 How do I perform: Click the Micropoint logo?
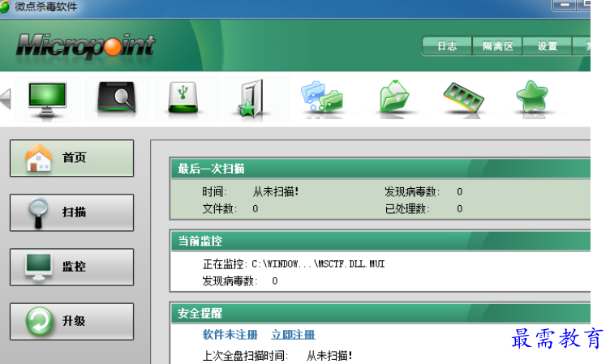(86, 45)
